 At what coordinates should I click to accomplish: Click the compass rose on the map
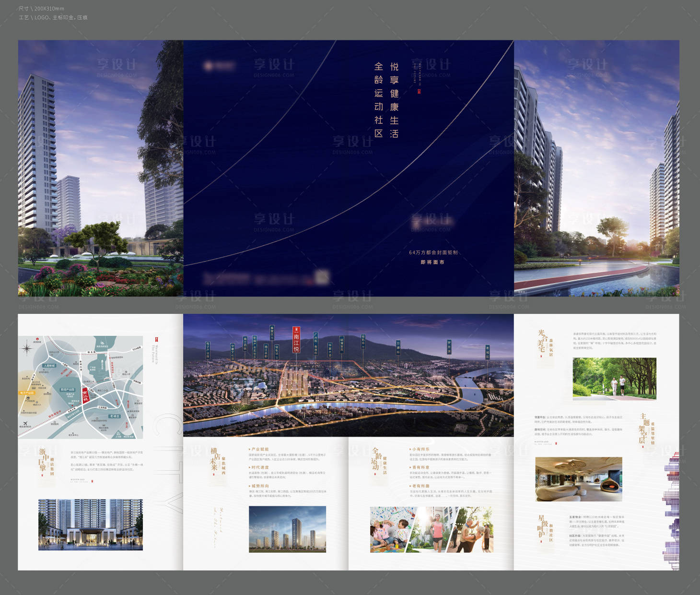(27, 348)
